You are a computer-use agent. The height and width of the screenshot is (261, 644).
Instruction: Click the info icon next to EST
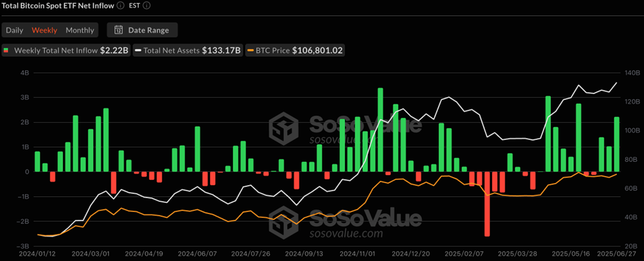[x=146, y=6]
